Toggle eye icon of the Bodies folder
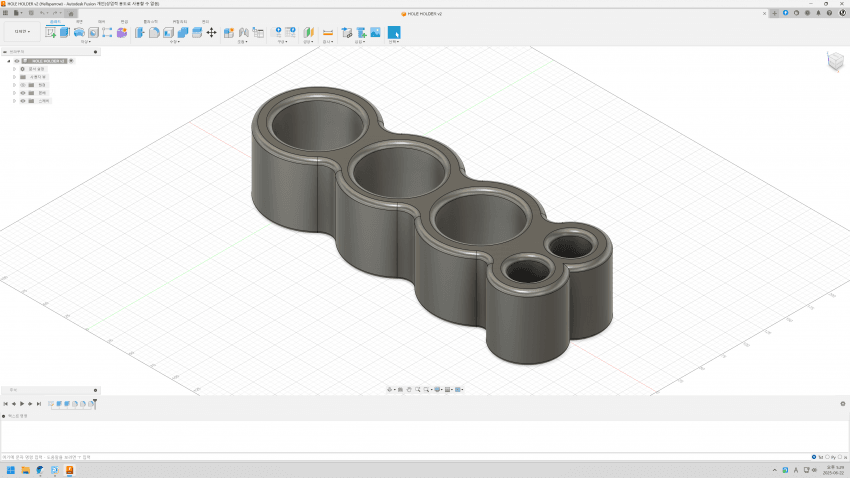 click(23, 93)
